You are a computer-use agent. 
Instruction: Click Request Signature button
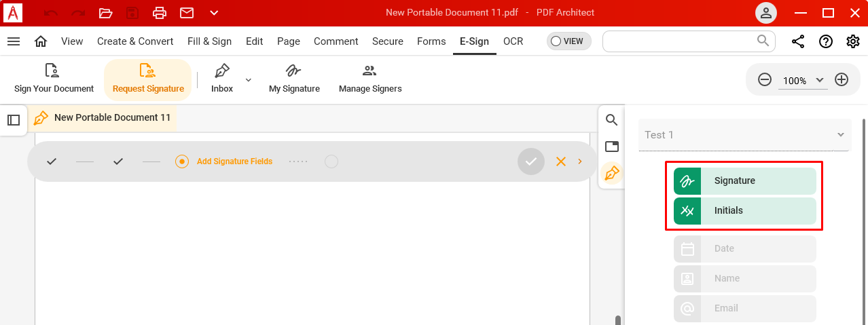click(148, 79)
